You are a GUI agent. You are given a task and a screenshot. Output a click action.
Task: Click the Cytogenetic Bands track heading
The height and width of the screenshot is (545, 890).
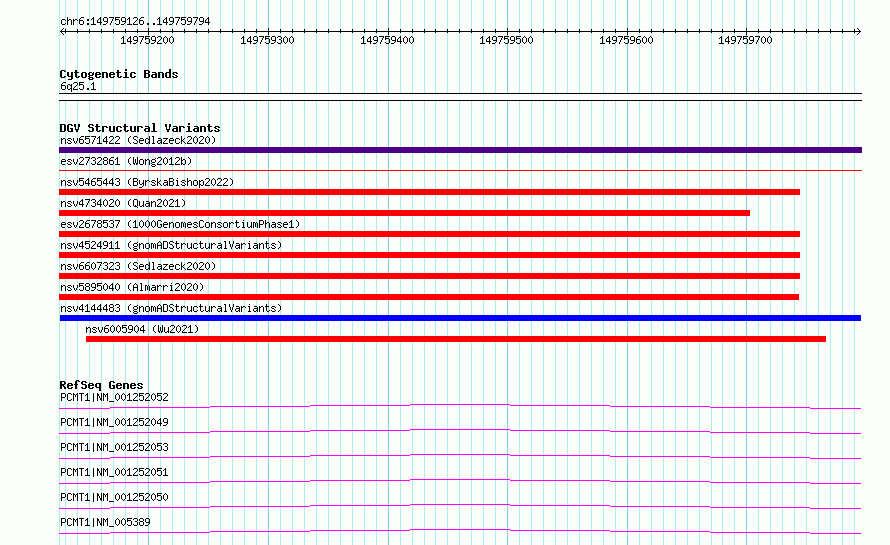[119, 74]
